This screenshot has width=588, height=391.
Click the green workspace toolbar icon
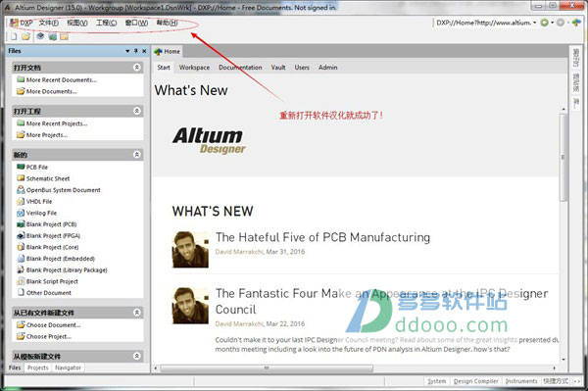(x=53, y=36)
